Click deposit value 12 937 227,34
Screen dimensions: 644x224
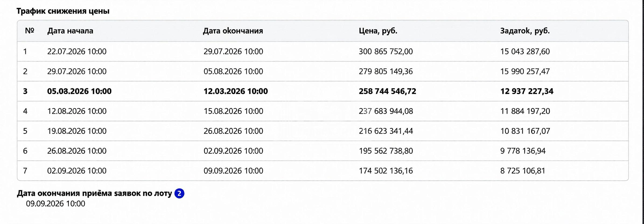(527, 91)
